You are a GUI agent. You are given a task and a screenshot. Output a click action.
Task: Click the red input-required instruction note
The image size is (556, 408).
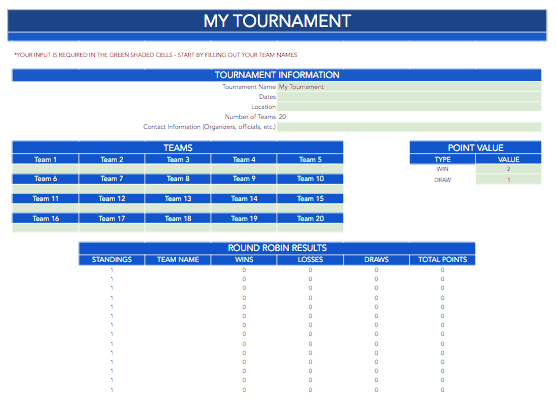click(x=156, y=55)
